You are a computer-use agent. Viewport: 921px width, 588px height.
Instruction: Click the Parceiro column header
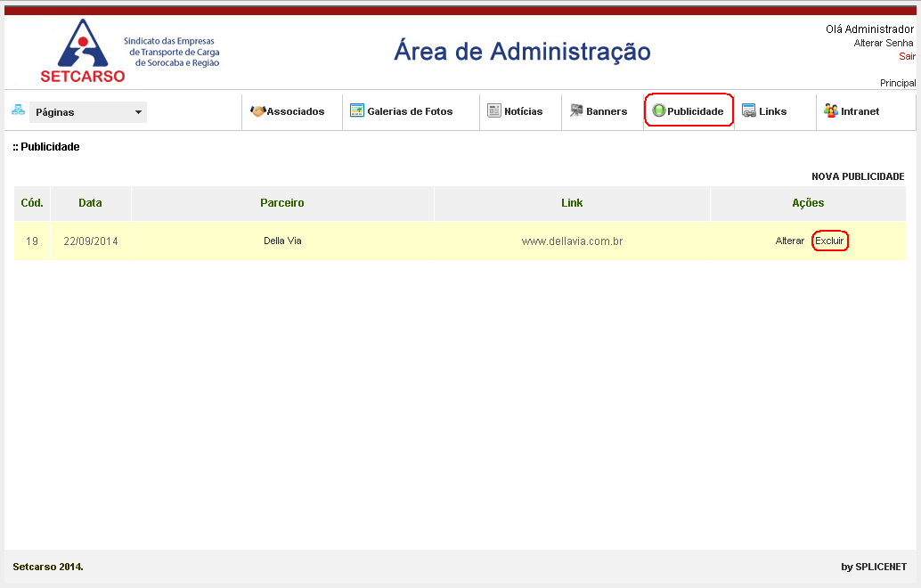pyautogui.click(x=282, y=203)
